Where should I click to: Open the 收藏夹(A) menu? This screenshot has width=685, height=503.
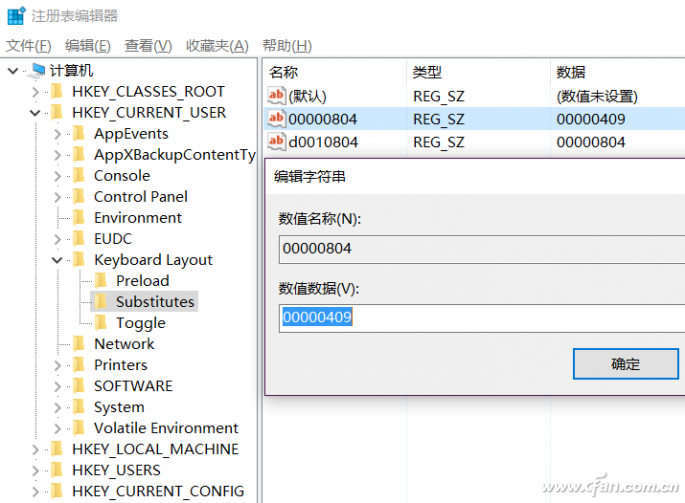pos(217,45)
